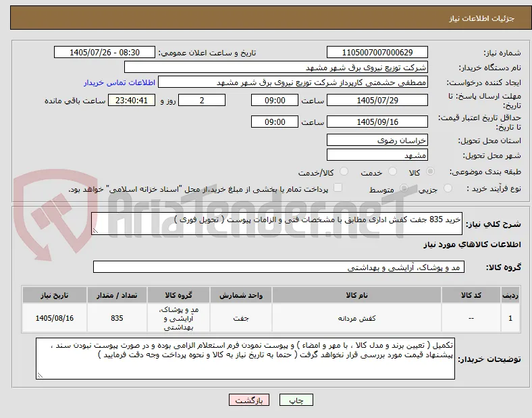Click the city field مشهد

377,155
